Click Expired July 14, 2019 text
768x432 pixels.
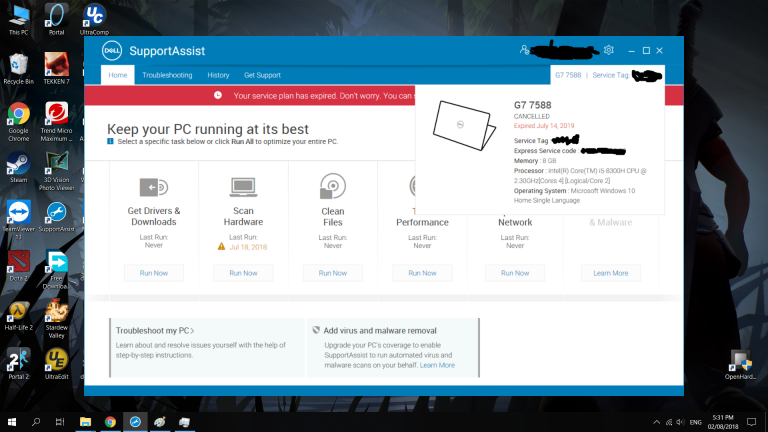pyautogui.click(x=544, y=126)
